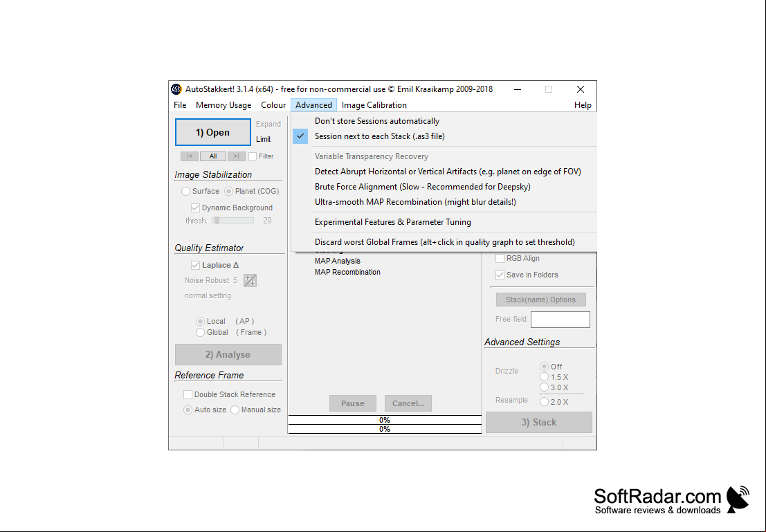Click the AutoStakkert AS! app logo icon
The image size is (766, 532).
click(176, 89)
